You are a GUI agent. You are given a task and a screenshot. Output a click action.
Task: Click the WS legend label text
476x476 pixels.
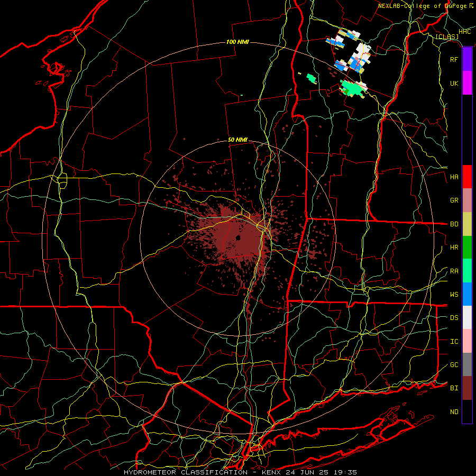pos(454,295)
